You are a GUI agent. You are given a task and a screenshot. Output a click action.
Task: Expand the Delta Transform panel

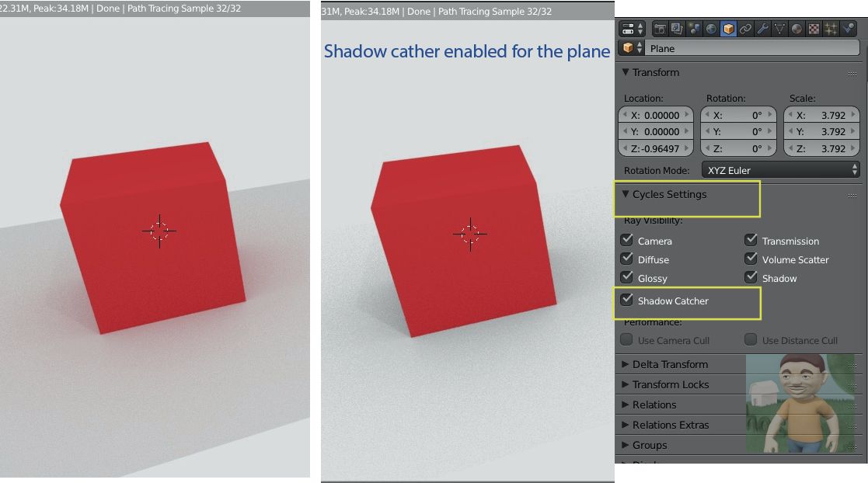pos(625,364)
